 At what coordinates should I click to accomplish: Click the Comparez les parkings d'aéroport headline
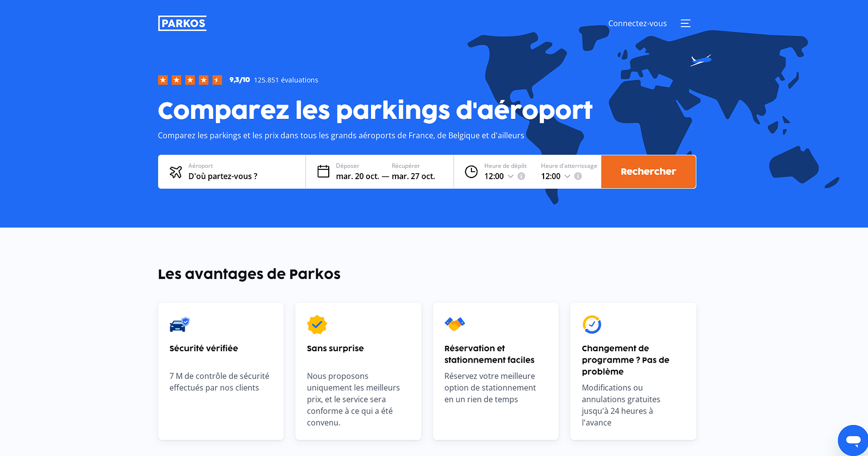pyautogui.click(x=375, y=110)
